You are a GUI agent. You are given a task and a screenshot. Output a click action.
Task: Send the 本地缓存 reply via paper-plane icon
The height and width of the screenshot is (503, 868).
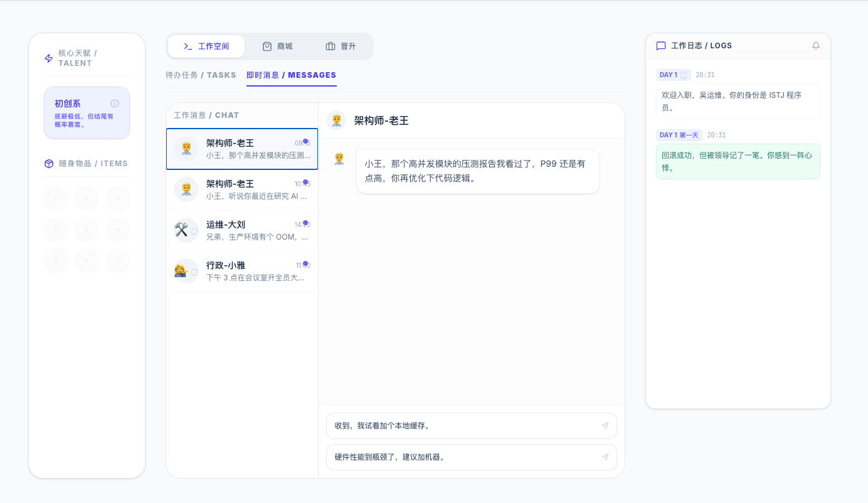[605, 425]
